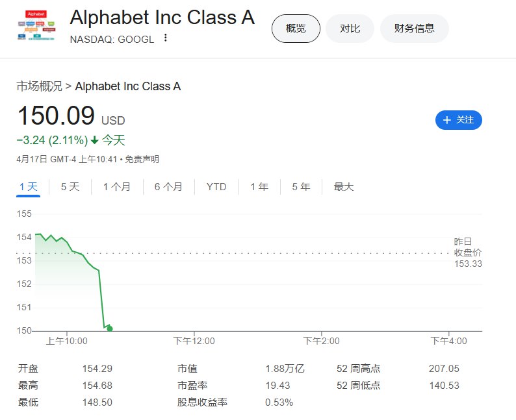This screenshot has width=516, height=420.
Task: Select the YTD chart range
Action: pyautogui.click(x=216, y=187)
